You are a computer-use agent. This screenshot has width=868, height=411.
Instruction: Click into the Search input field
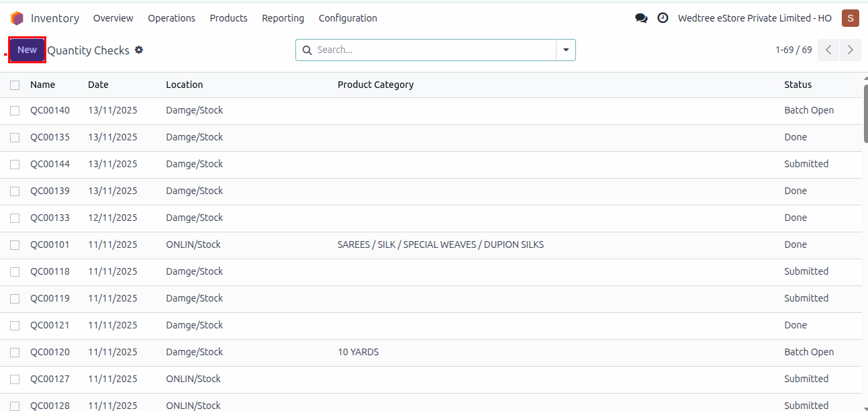(x=433, y=50)
